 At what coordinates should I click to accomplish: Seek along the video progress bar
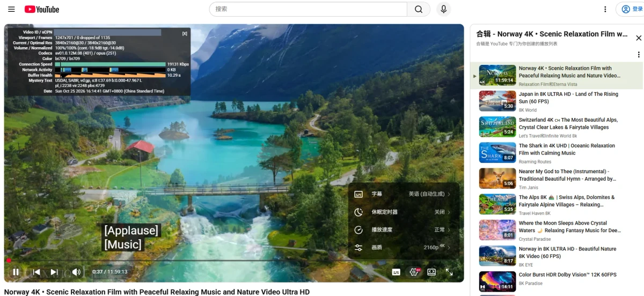click(x=234, y=261)
